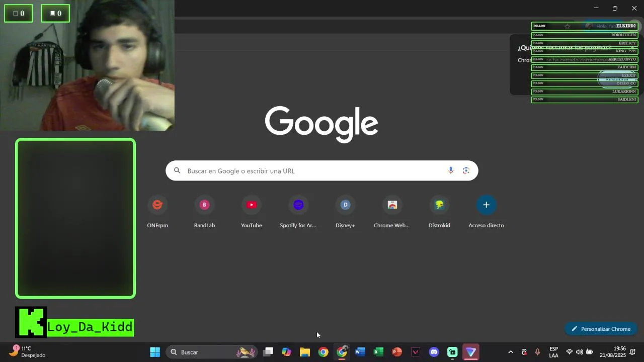
Task: Open the red V-shaped app in taskbar
Action: [x=416, y=352]
